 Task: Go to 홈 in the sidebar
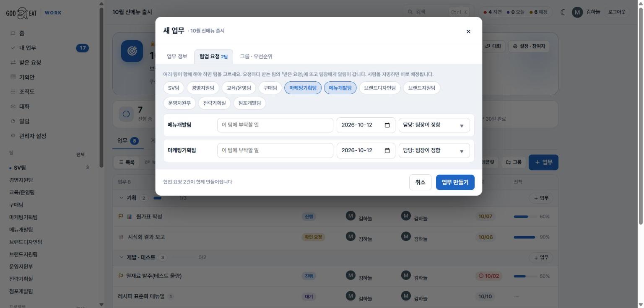click(x=49, y=33)
